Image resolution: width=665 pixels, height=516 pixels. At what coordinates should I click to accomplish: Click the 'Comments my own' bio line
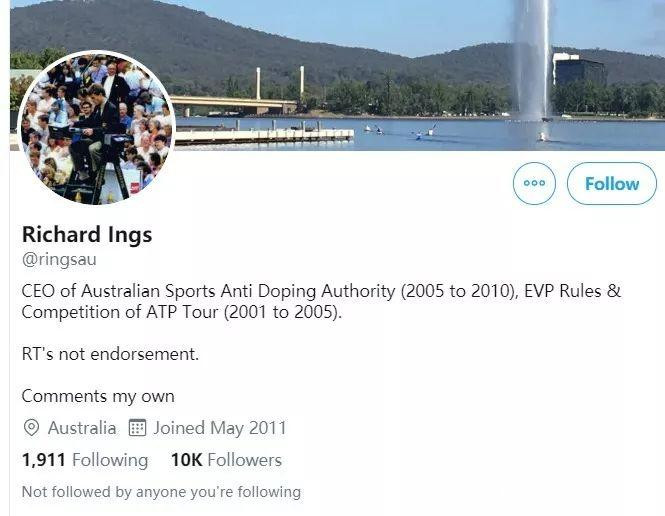98,396
